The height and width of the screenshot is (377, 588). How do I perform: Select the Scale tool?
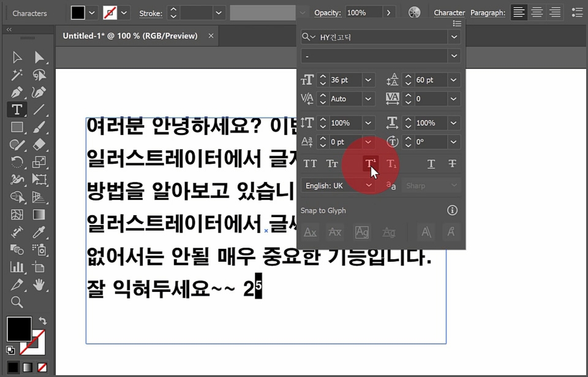click(39, 162)
